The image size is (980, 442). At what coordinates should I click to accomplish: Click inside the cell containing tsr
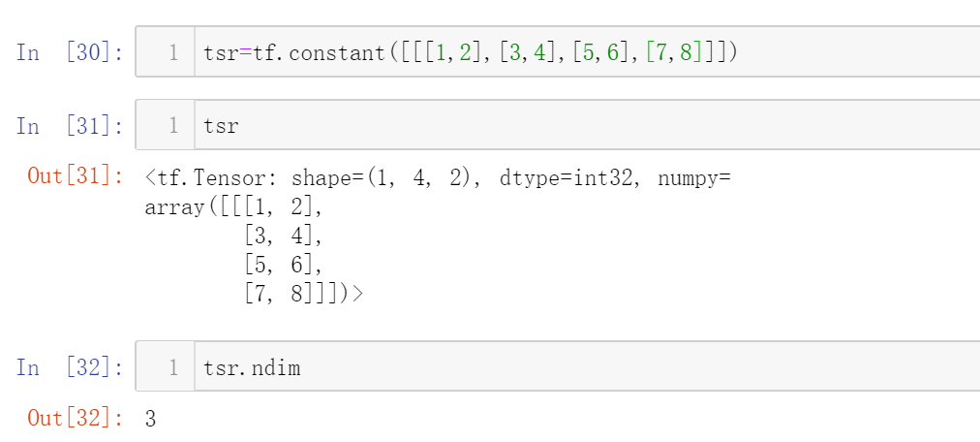tap(581, 126)
